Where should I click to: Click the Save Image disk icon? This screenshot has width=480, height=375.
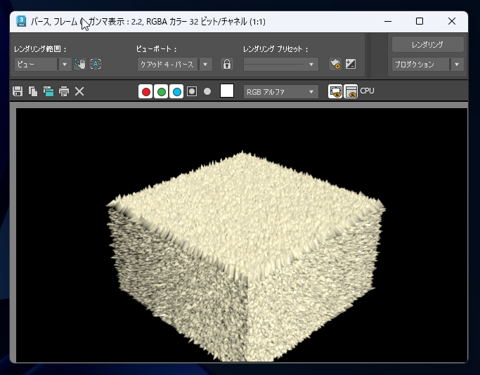pyautogui.click(x=18, y=91)
